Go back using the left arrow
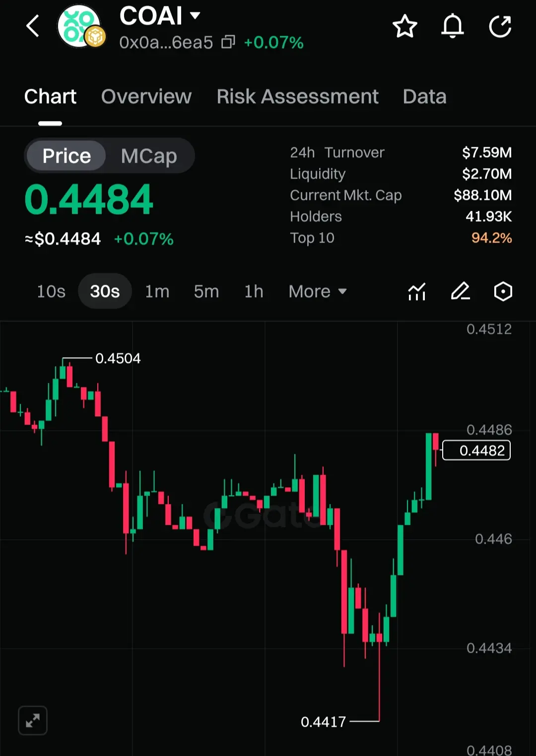This screenshot has width=536, height=756. pyautogui.click(x=33, y=26)
